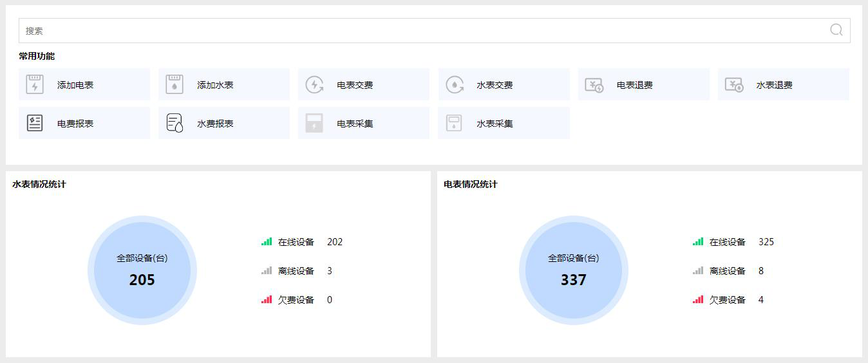
Task: Click the 电表交费 lightning payment icon
Action: (314, 84)
